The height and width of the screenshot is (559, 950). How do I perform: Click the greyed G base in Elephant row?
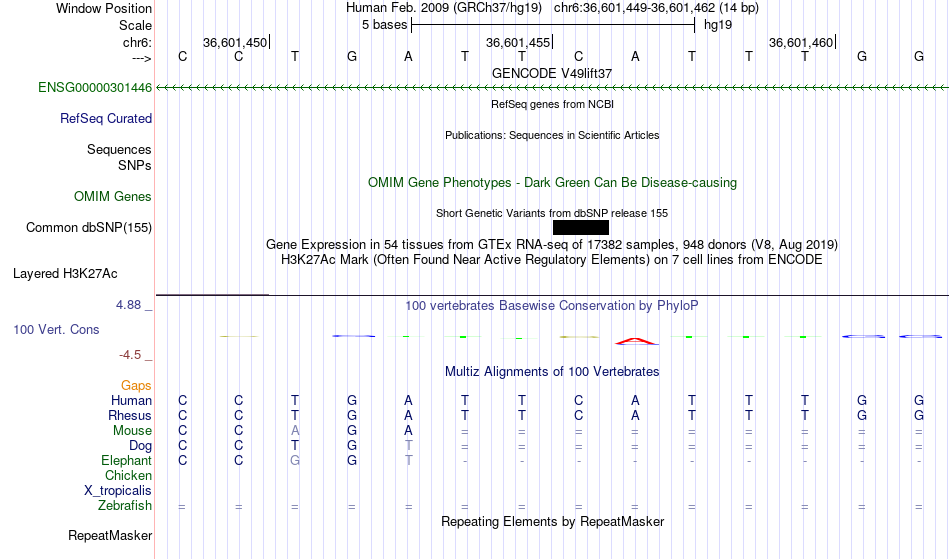point(295,461)
